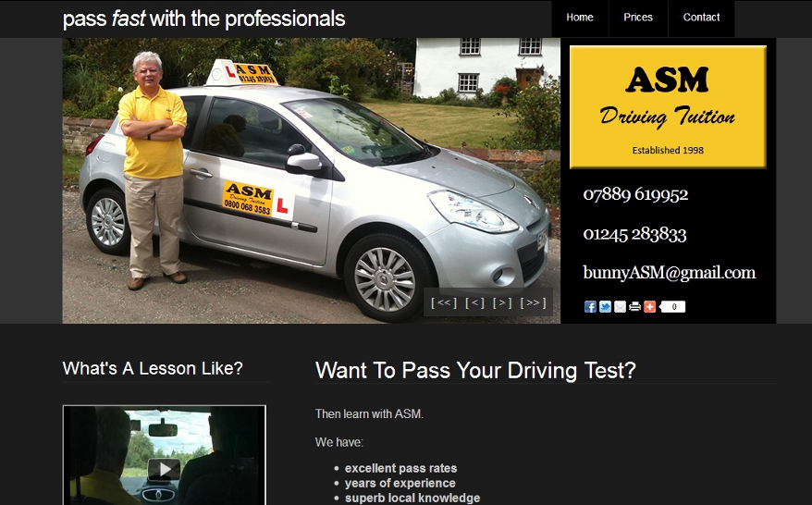The width and height of the screenshot is (812, 505).
Task: Open the Prices page
Action: tap(638, 18)
